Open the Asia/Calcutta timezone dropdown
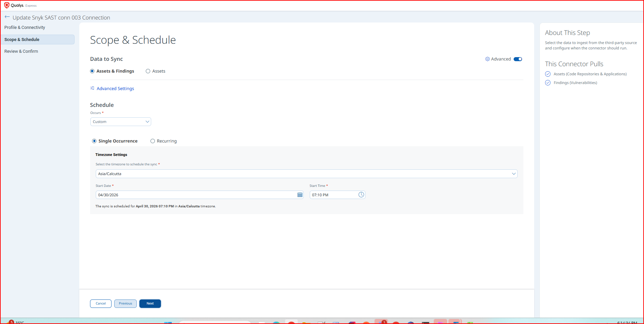 tap(306, 174)
